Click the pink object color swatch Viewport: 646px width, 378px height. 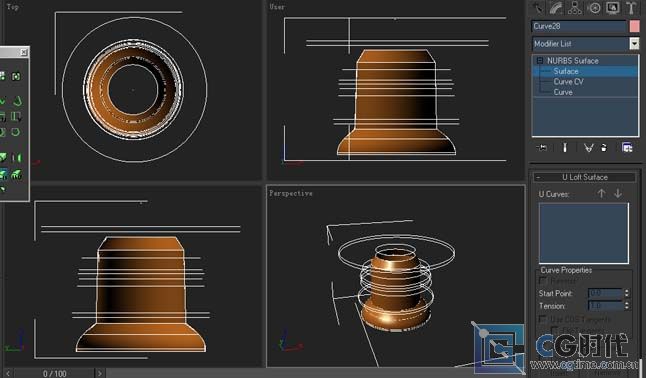pyautogui.click(x=634, y=26)
